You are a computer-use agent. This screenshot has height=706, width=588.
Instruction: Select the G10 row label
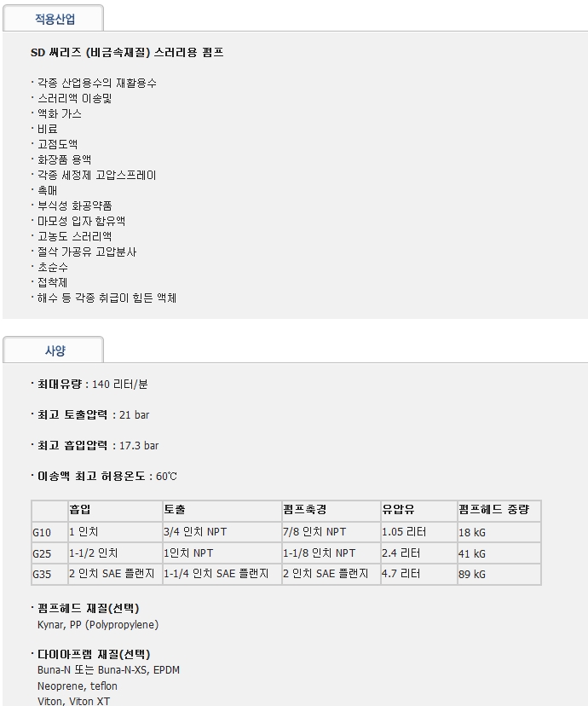click(x=42, y=532)
